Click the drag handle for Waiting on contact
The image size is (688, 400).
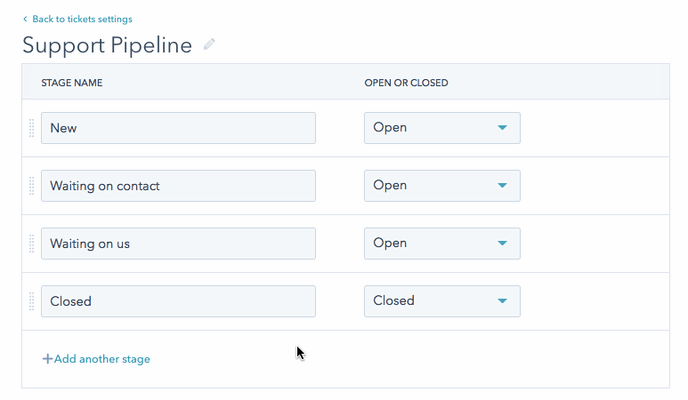point(32,186)
